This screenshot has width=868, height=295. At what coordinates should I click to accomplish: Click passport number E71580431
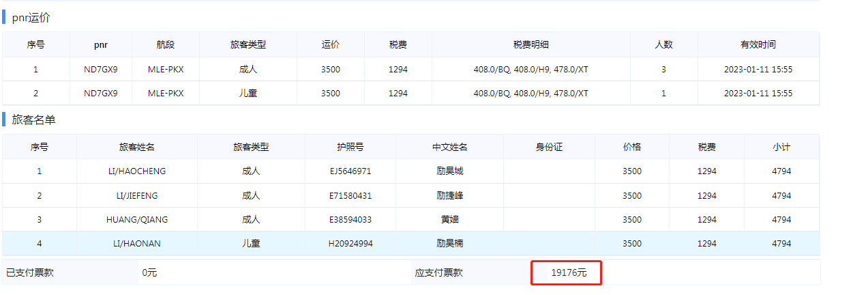[350, 195]
